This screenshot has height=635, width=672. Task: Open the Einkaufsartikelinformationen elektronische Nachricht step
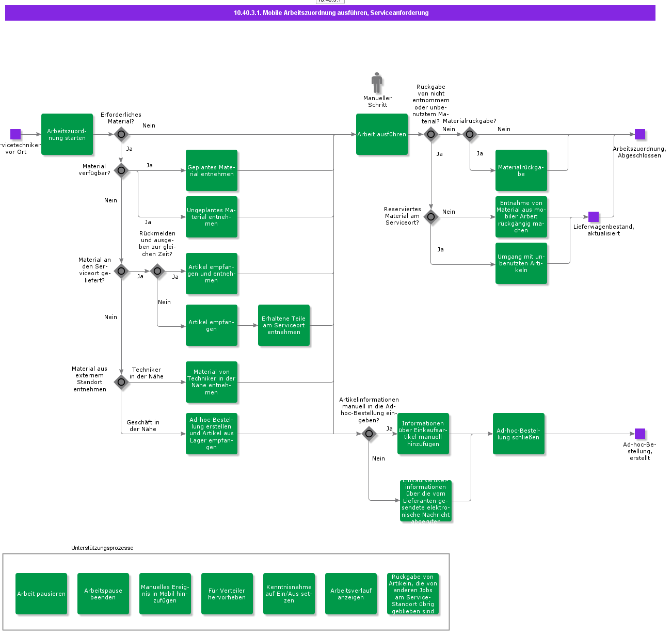coord(426,501)
